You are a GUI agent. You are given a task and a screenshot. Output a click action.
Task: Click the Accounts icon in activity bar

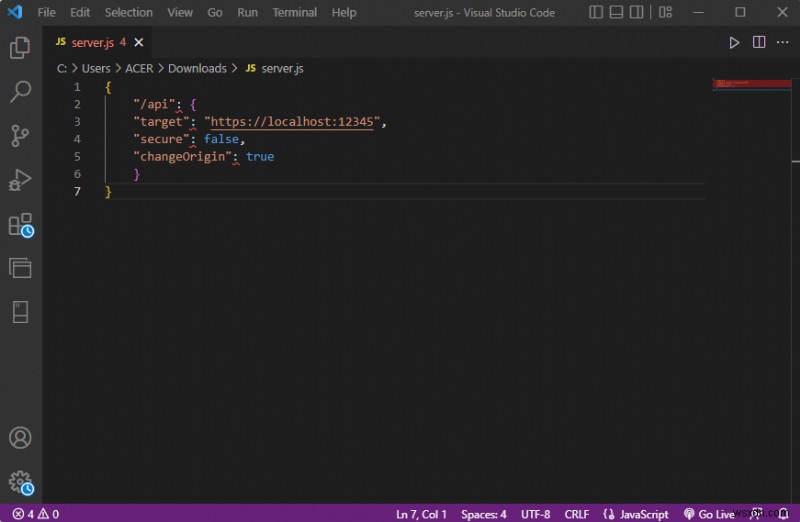[20, 438]
